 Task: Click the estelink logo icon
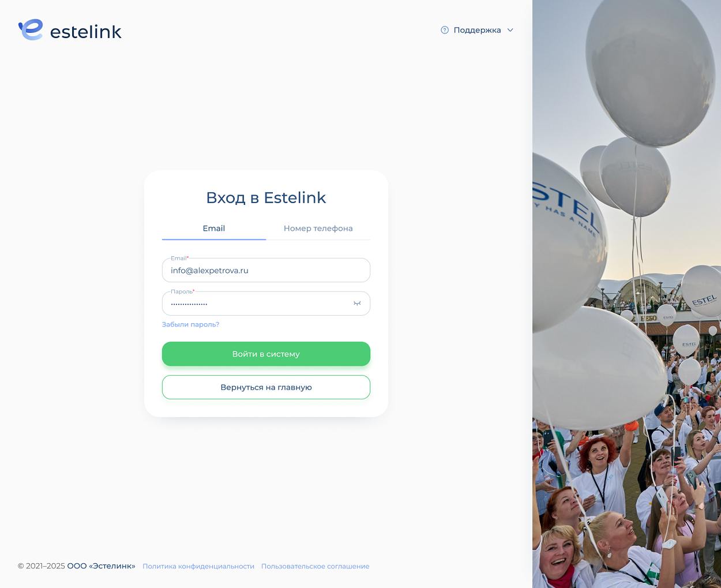pos(31,30)
